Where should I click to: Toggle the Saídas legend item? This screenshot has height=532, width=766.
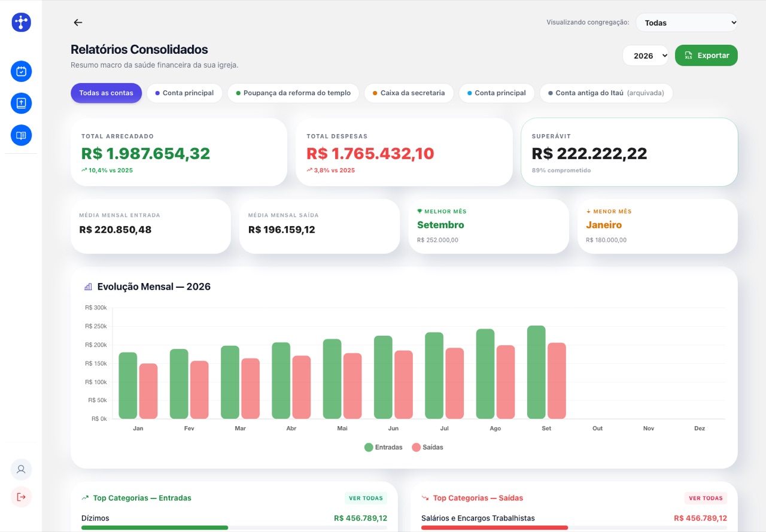click(x=427, y=448)
